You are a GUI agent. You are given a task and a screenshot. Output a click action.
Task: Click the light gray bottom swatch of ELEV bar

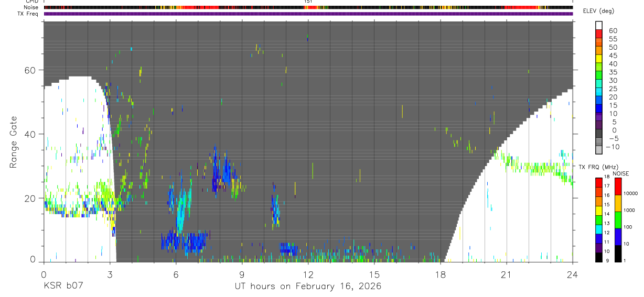(599, 150)
